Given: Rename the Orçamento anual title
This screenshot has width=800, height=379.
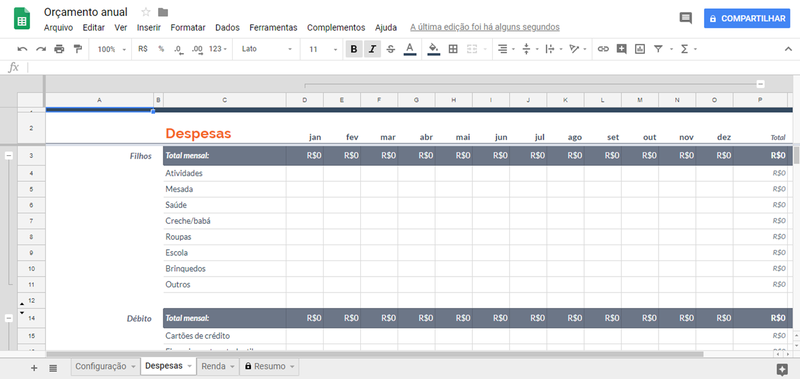Looking at the screenshot, I should coord(86,12).
